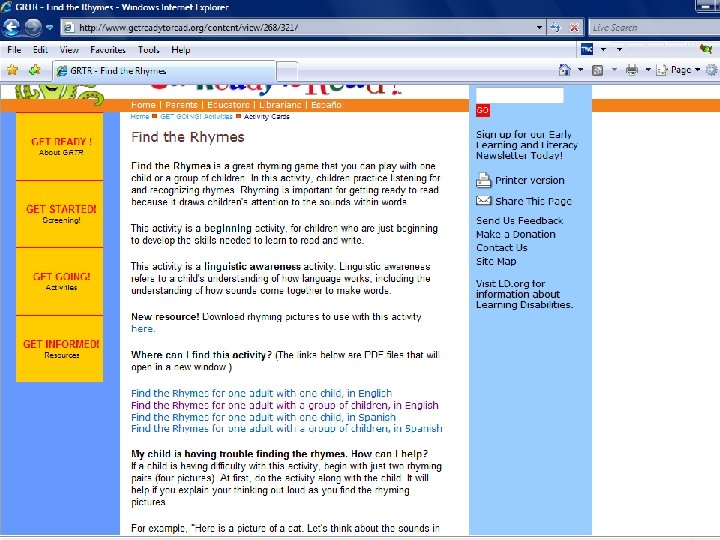Click the 'here.' rhyming pictures download link
The width and height of the screenshot is (720, 540).
pos(143,329)
